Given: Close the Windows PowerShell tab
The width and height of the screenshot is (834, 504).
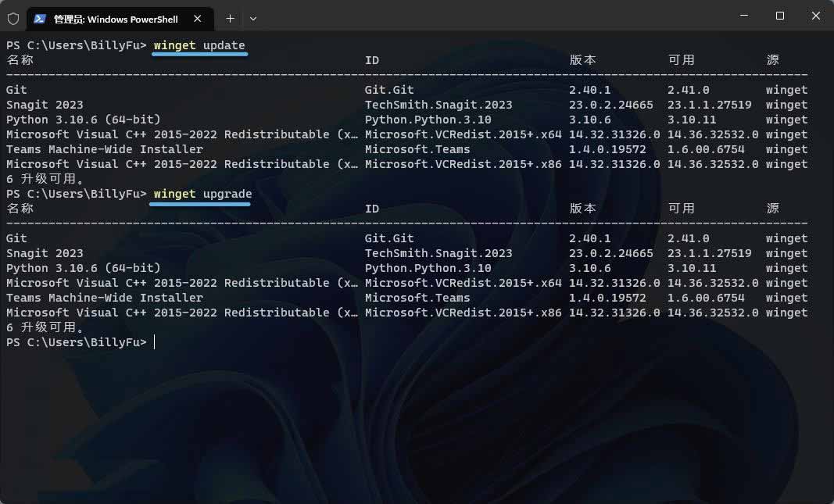Looking at the screenshot, I should point(197,19).
